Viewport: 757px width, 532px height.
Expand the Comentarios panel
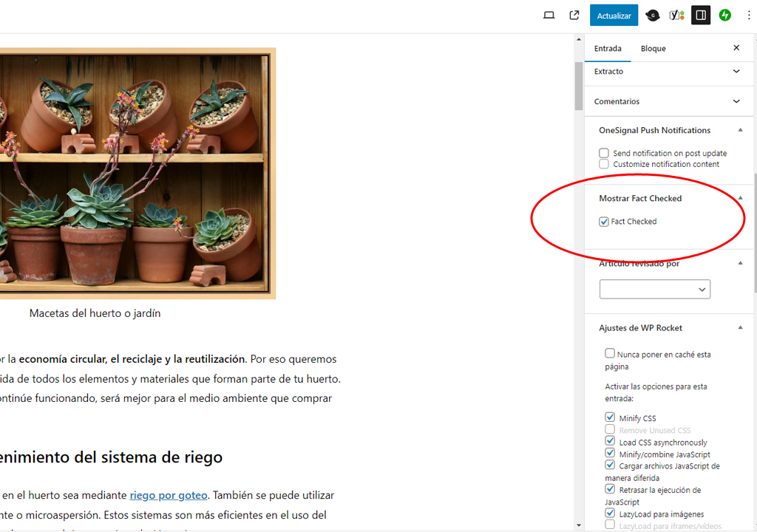(668, 101)
